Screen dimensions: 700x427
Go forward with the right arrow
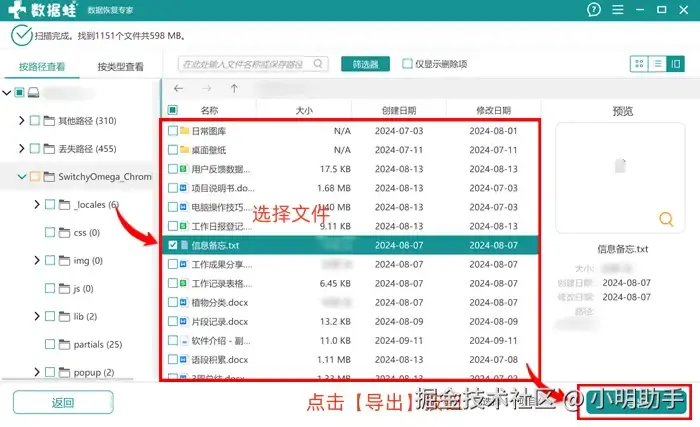click(206, 88)
